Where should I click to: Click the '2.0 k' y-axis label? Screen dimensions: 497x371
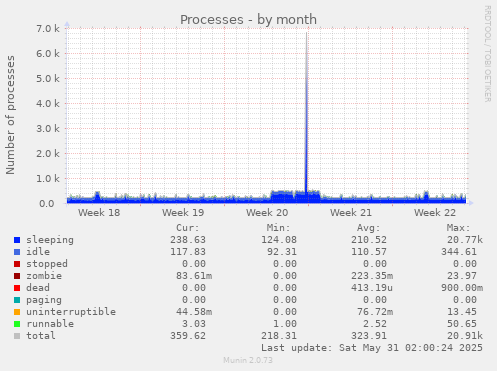point(48,154)
